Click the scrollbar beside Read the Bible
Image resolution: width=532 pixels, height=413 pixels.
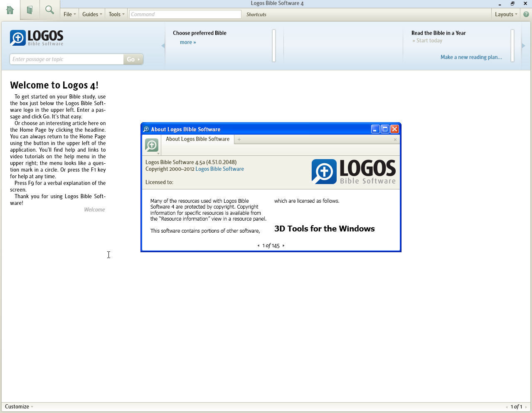pos(512,46)
